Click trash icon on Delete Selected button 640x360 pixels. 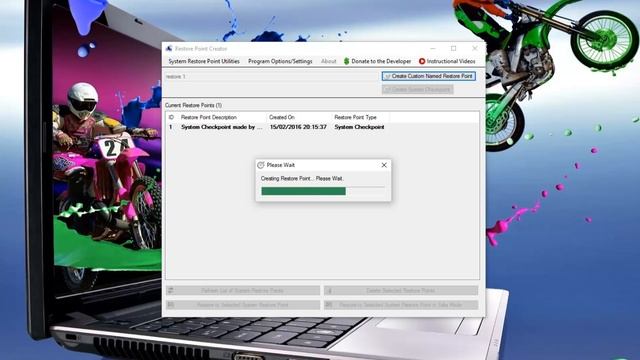click(x=329, y=291)
